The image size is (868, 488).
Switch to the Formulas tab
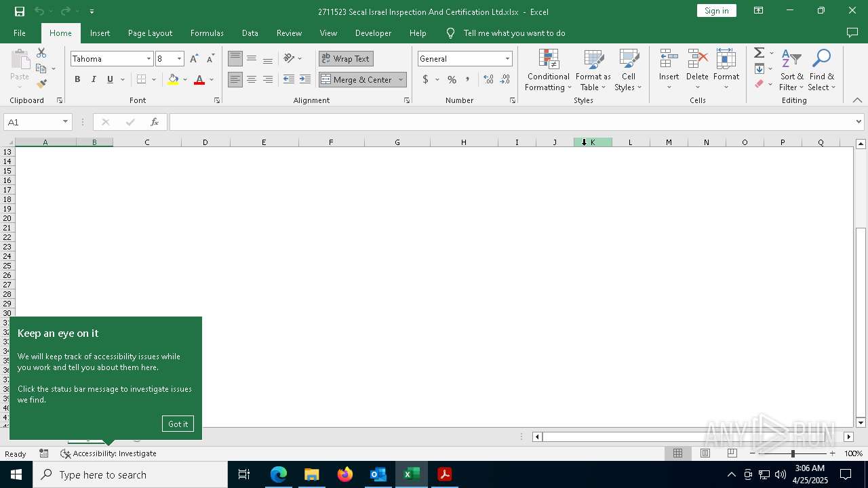coord(207,33)
